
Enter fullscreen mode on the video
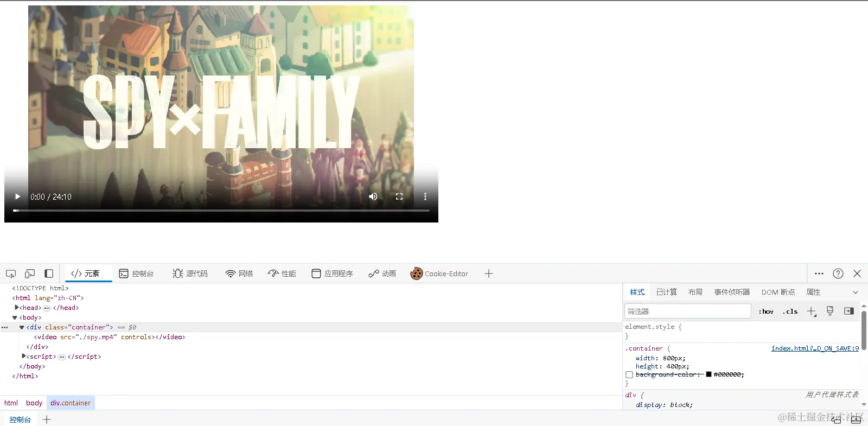(399, 196)
